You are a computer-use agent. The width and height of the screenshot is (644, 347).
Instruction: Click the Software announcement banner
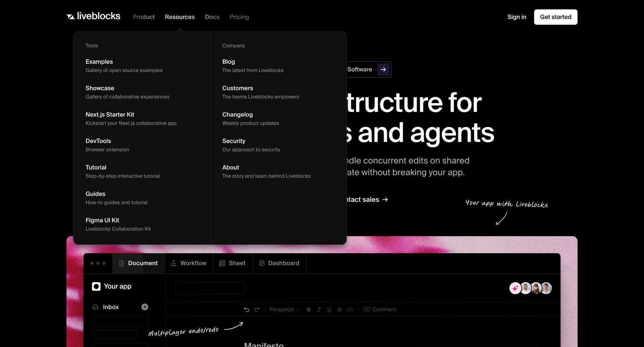(x=368, y=69)
